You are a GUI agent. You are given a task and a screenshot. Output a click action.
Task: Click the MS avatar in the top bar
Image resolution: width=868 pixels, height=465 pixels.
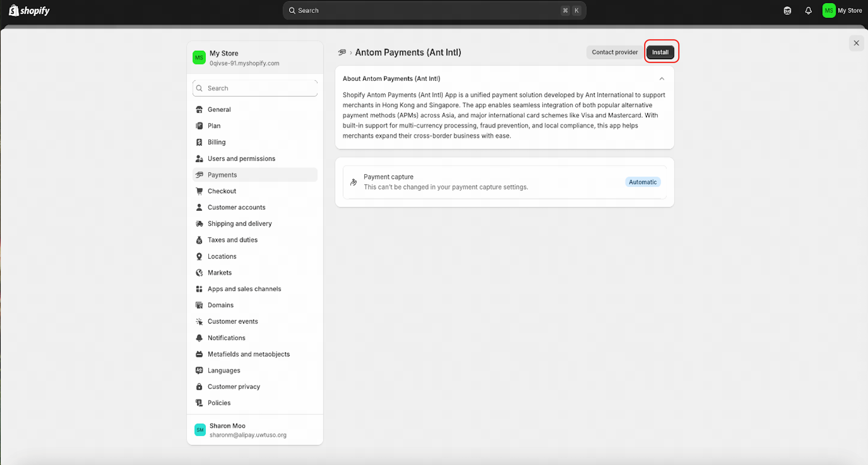pos(829,10)
